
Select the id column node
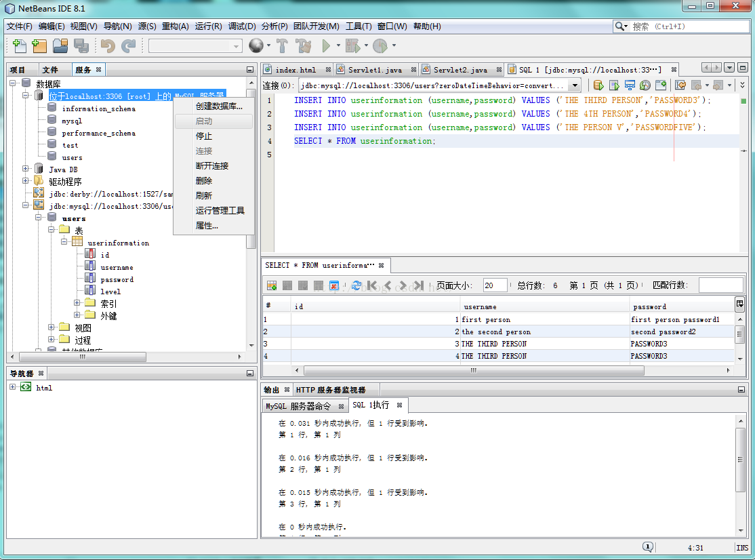pyautogui.click(x=104, y=255)
